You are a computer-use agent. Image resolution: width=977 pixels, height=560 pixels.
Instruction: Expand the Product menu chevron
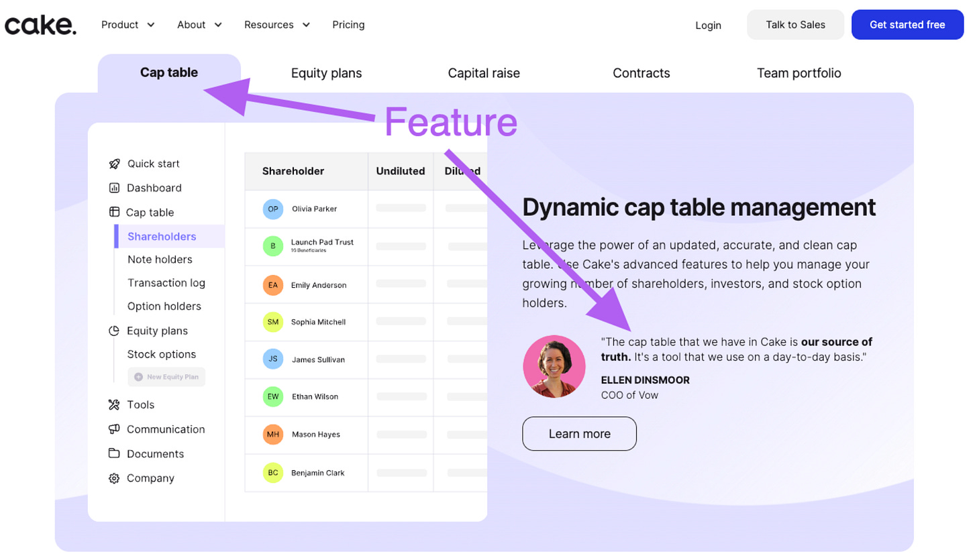151,25
